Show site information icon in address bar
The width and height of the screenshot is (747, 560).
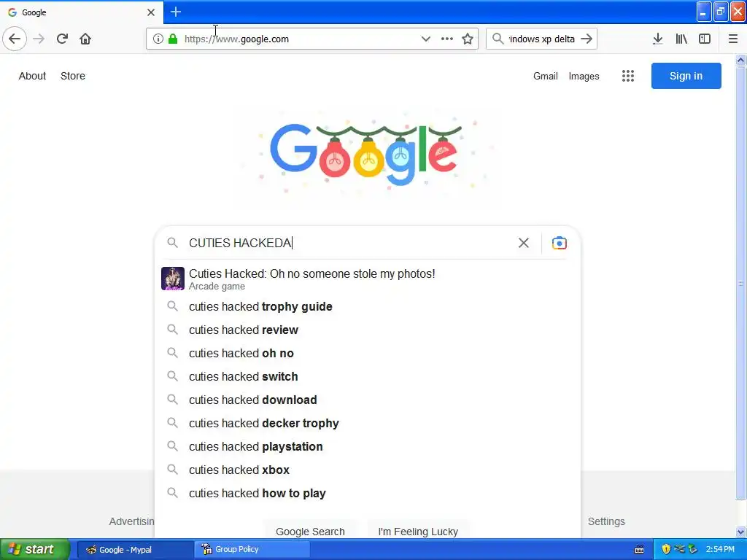tap(158, 39)
